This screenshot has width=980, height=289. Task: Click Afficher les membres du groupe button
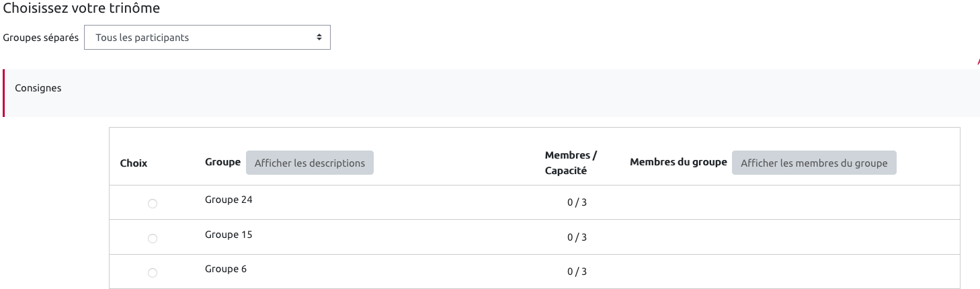(814, 163)
